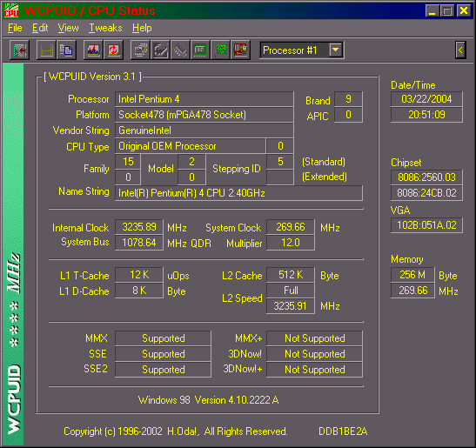Click the MMX+ 'Not Supported' field

point(314,338)
